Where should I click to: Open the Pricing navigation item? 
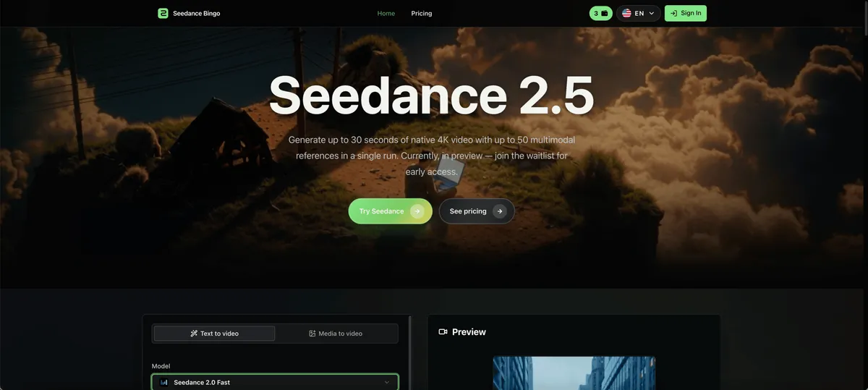point(422,13)
